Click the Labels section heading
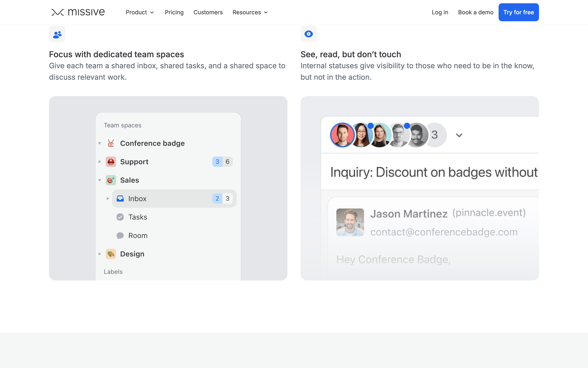 pos(113,272)
